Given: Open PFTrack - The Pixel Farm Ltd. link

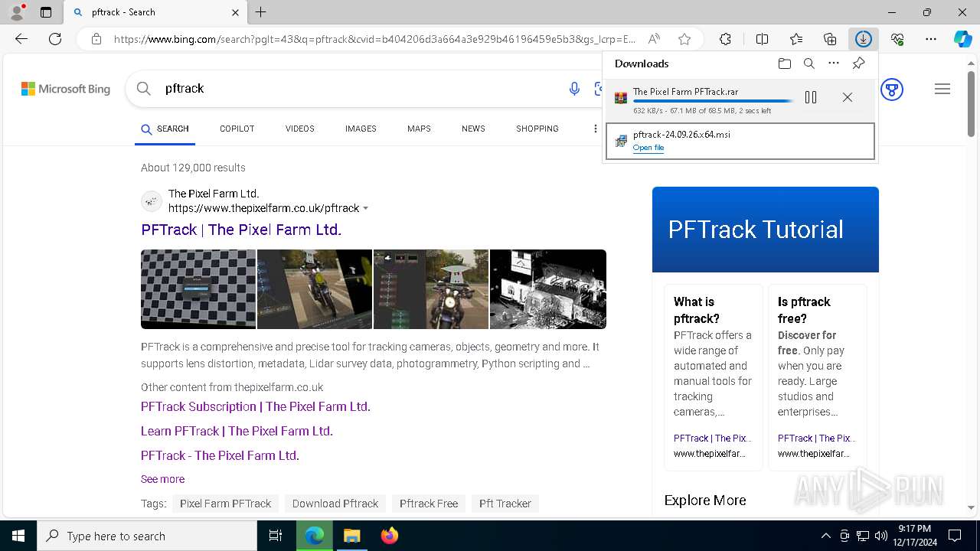Looking at the screenshot, I should (x=220, y=455).
